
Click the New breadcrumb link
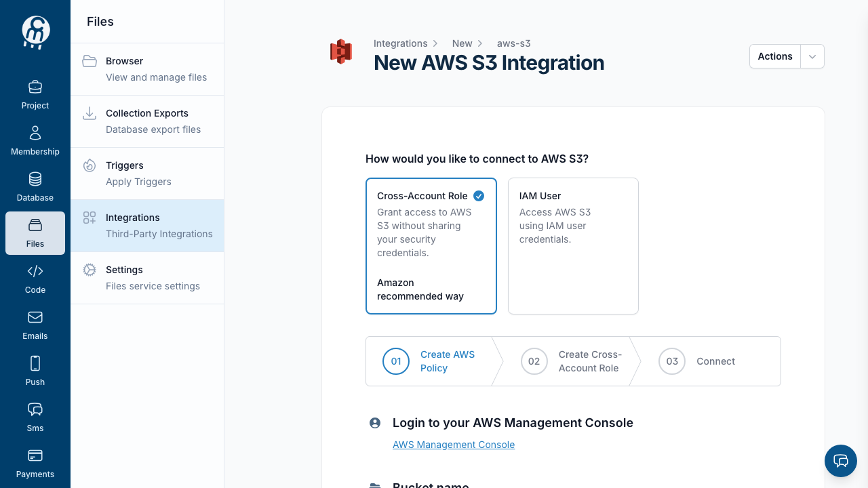[462, 43]
